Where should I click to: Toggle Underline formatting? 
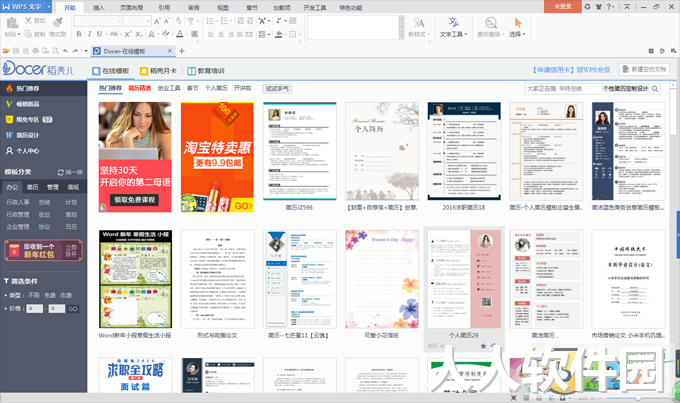99,34
